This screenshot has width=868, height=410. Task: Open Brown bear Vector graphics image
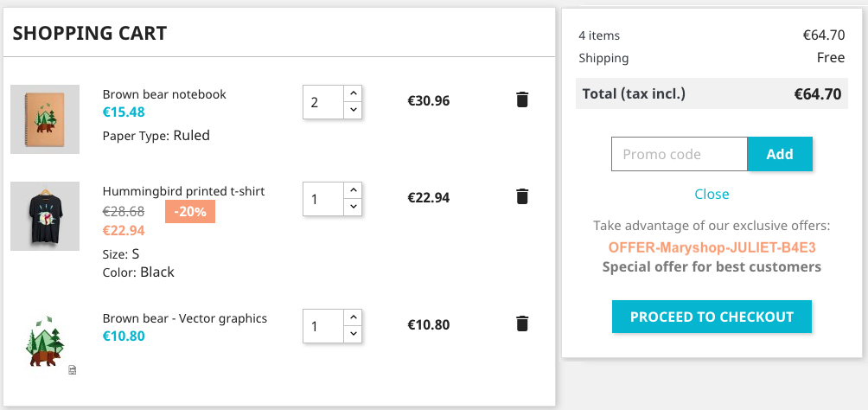pyautogui.click(x=45, y=343)
